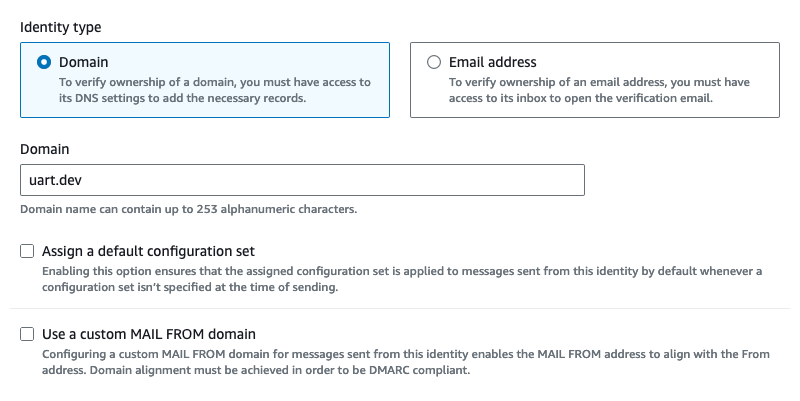The height and width of the screenshot is (401, 800).
Task: Select the Email address radio button
Action: click(434, 62)
